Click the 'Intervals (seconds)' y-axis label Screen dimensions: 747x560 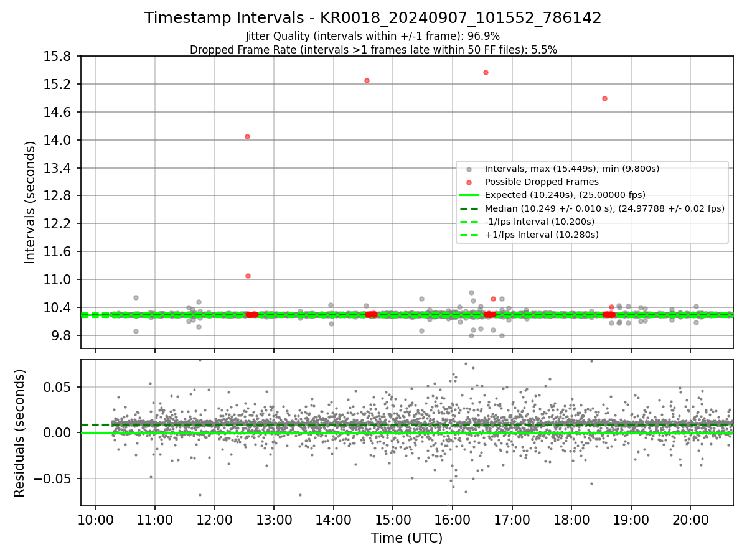tap(31, 202)
